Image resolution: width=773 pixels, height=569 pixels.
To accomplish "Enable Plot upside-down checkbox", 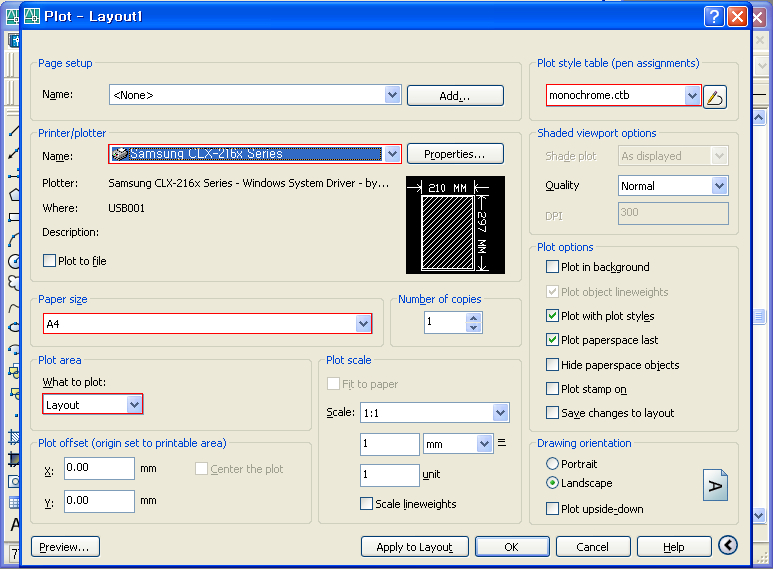I will click(553, 509).
